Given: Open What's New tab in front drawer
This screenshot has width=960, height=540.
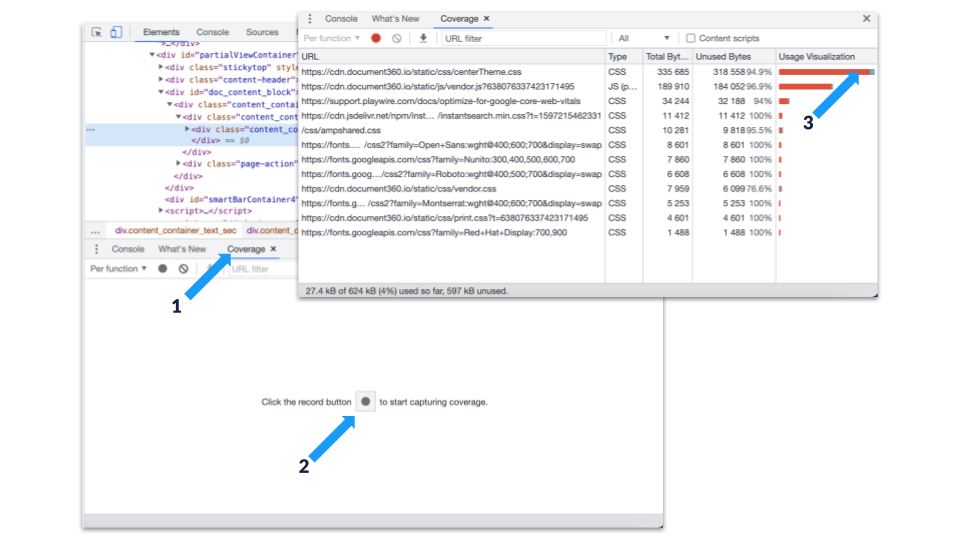Looking at the screenshot, I should pyautogui.click(x=396, y=18).
